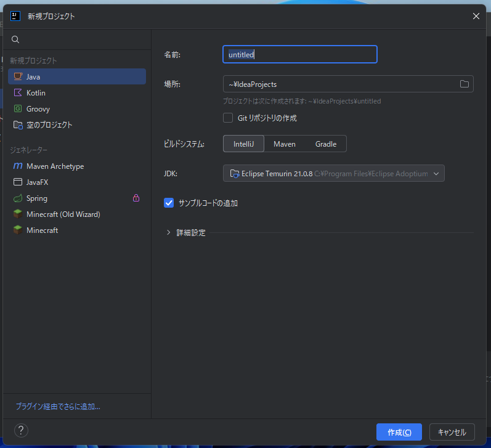This screenshot has height=448, width=491.
Task: Uncheck the sample code checkbox
Action: point(169,203)
